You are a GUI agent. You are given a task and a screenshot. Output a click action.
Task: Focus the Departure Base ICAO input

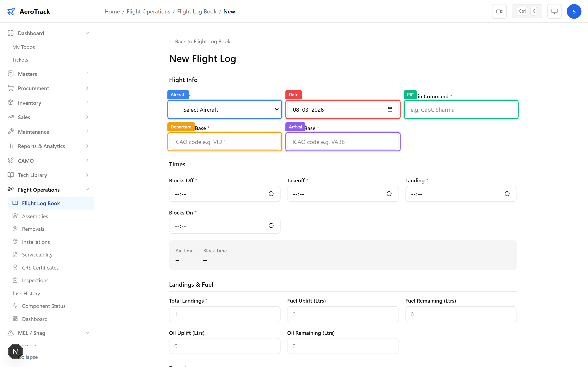click(225, 142)
